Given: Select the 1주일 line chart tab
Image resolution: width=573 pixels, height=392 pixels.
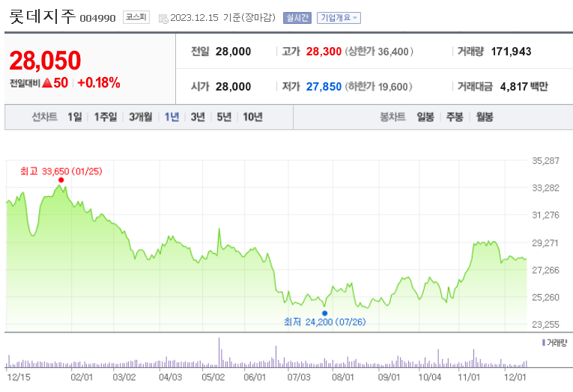Looking at the screenshot, I should (106, 117).
